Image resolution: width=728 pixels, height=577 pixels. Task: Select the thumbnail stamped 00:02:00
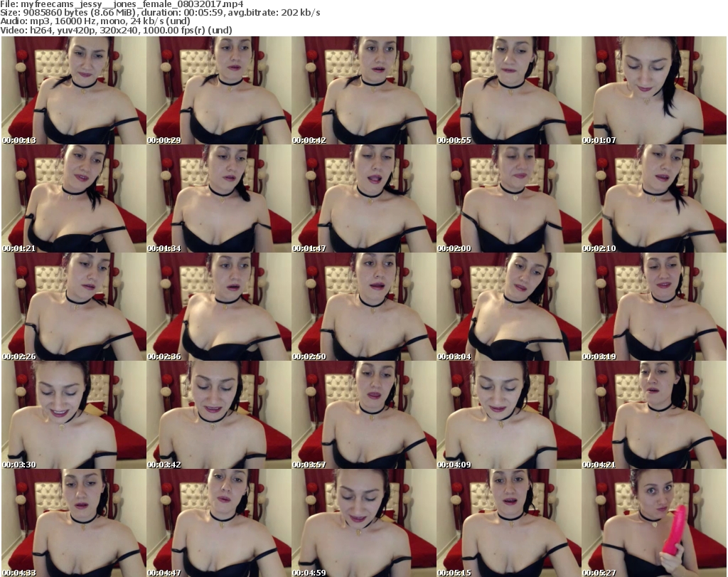[509, 198]
